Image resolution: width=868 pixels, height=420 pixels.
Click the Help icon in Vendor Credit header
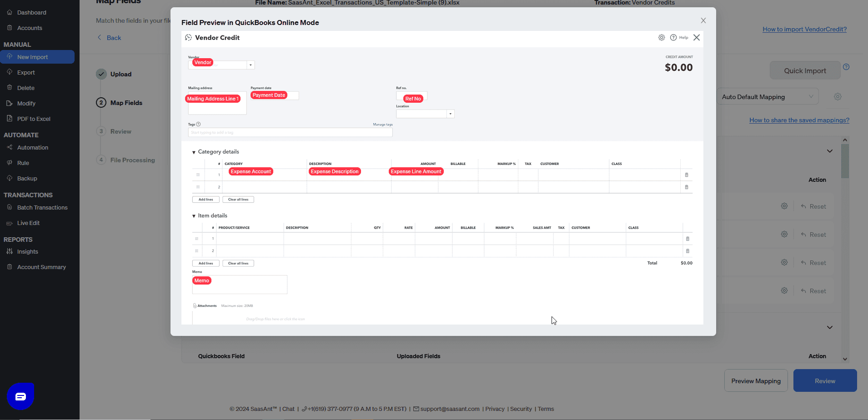673,37
